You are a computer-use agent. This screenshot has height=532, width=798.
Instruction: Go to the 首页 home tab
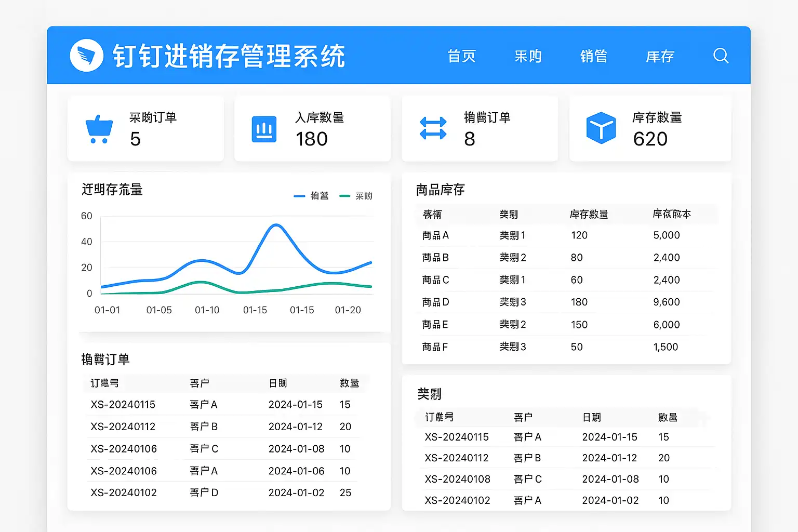(x=461, y=56)
